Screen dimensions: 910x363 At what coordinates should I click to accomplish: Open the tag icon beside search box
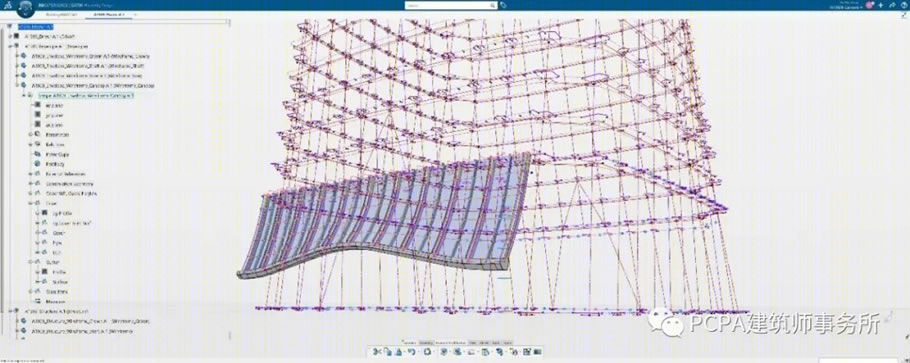(504, 5)
